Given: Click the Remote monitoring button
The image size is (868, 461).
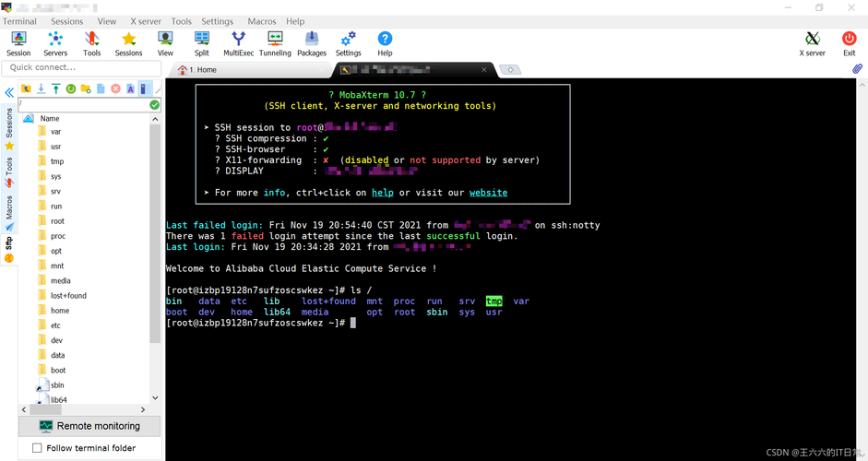Looking at the screenshot, I should click(x=89, y=426).
